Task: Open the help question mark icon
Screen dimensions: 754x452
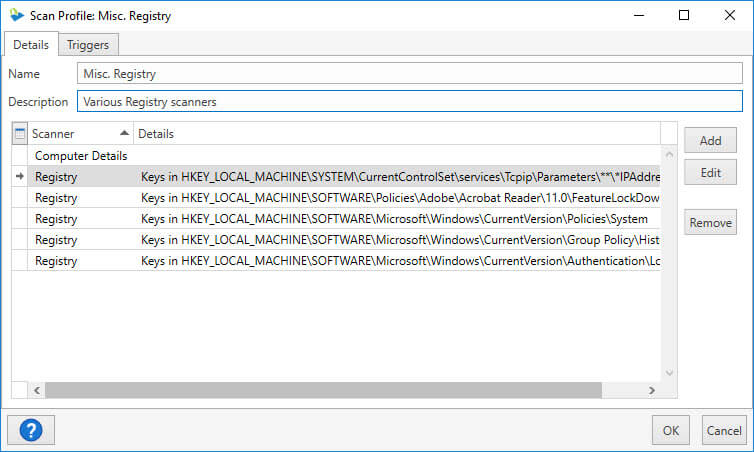Action: coord(31,430)
